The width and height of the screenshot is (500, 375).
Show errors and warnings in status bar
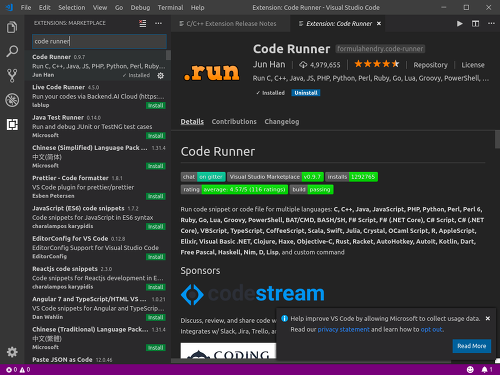(x=18, y=369)
